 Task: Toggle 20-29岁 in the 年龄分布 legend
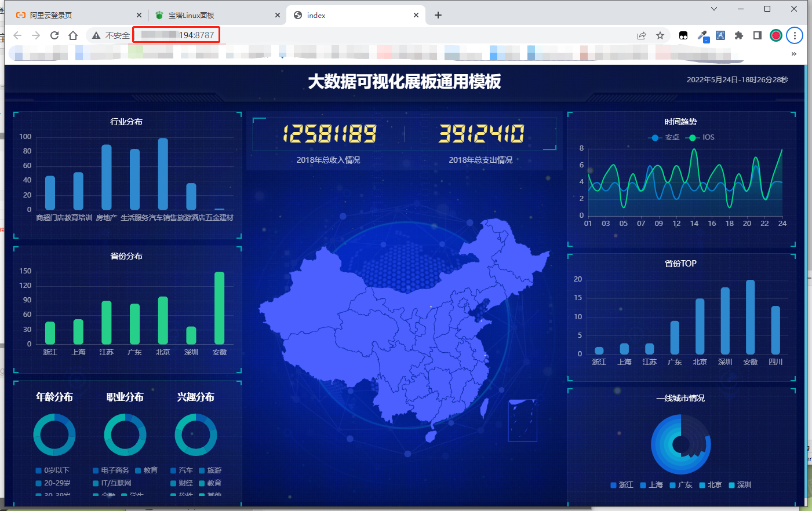pos(53,483)
